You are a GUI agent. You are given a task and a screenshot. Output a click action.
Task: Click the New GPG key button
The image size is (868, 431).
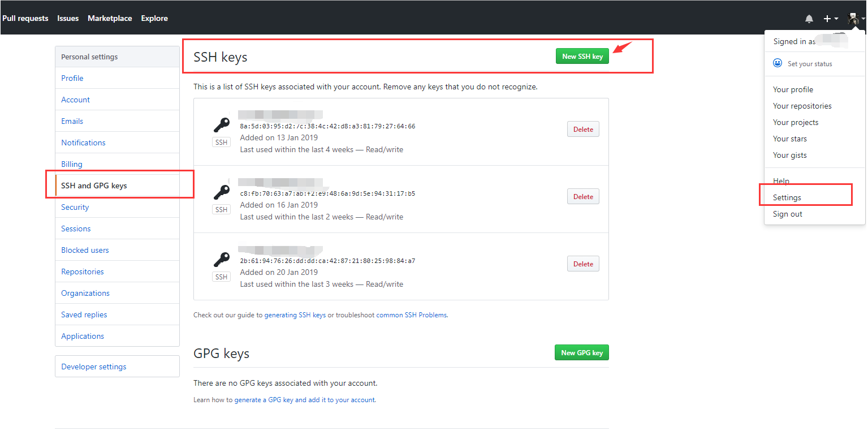(x=582, y=353)
